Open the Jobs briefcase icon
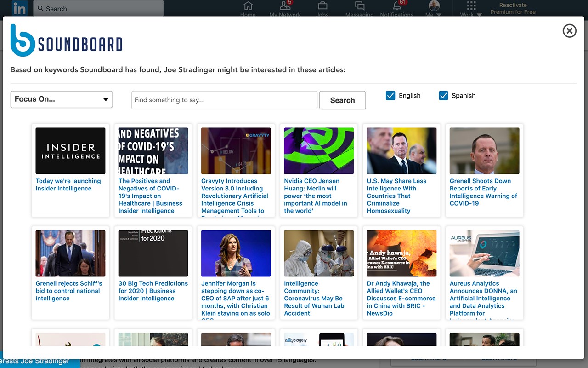Viewport: 588px width, 368px height. [322, 6]
